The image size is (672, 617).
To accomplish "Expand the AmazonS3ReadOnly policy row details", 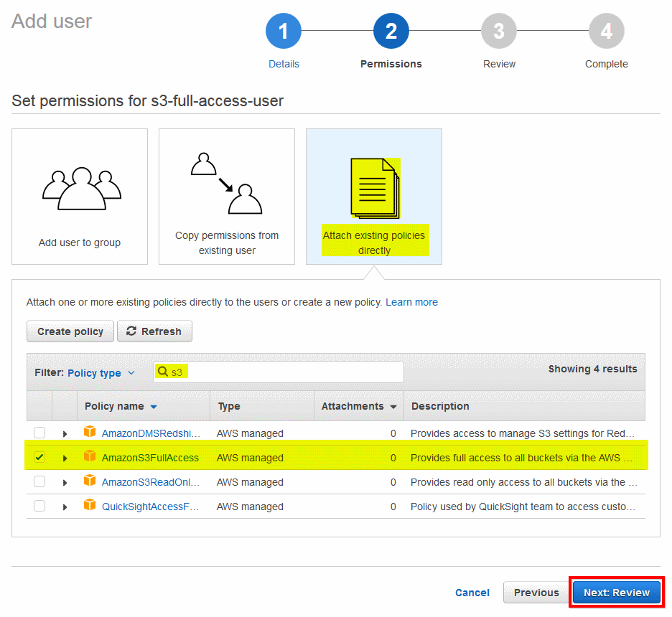I will pos(65,483).
